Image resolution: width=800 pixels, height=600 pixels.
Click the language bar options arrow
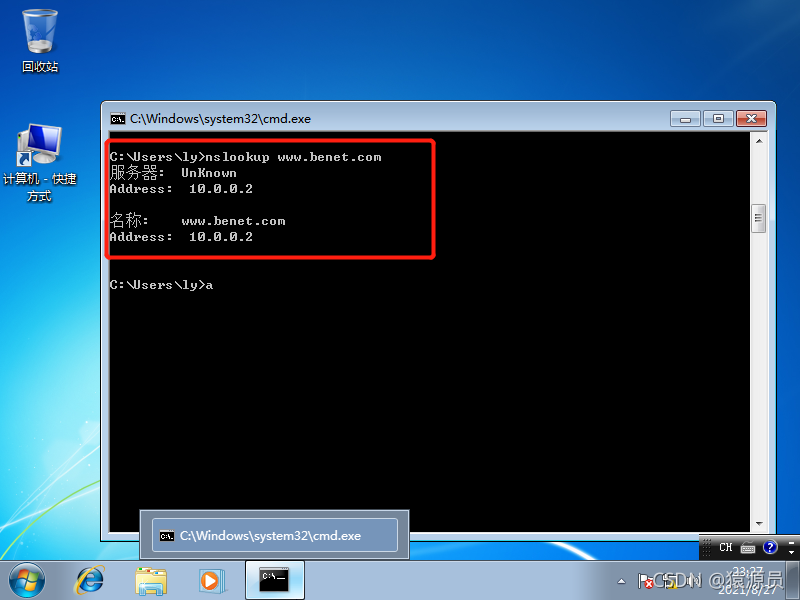pos(791,552)
